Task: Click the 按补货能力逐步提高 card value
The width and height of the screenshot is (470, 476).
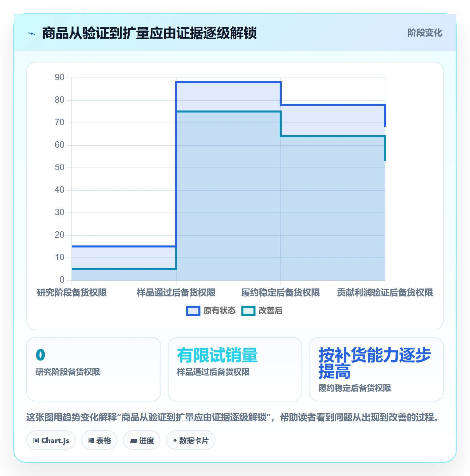Action: (x=375, y=363)
